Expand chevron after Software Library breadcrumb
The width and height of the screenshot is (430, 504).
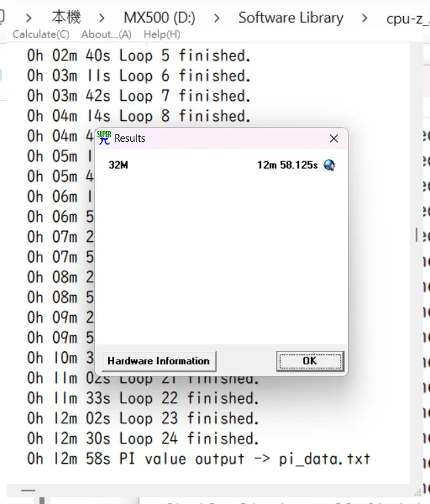pos(364,18)
